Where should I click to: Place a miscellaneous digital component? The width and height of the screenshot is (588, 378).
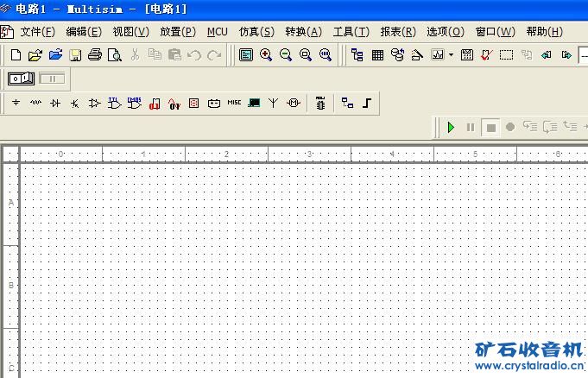tap(155, 103)
